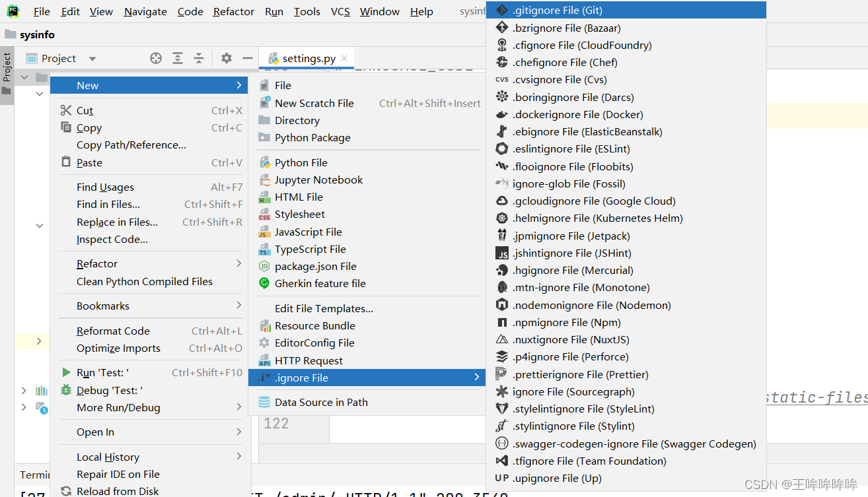
Task: Collapse all in Project panel toolbar
Action: click(199, 58)
